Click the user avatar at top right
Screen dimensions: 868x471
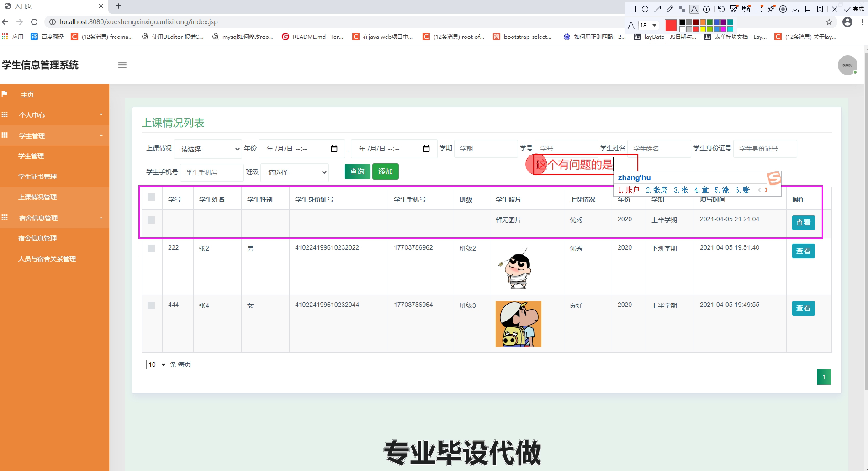click(847, 65)
